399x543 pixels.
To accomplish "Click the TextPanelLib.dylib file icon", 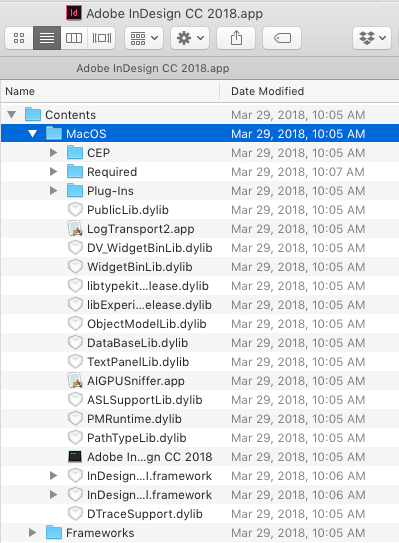I will coord(75,362).
